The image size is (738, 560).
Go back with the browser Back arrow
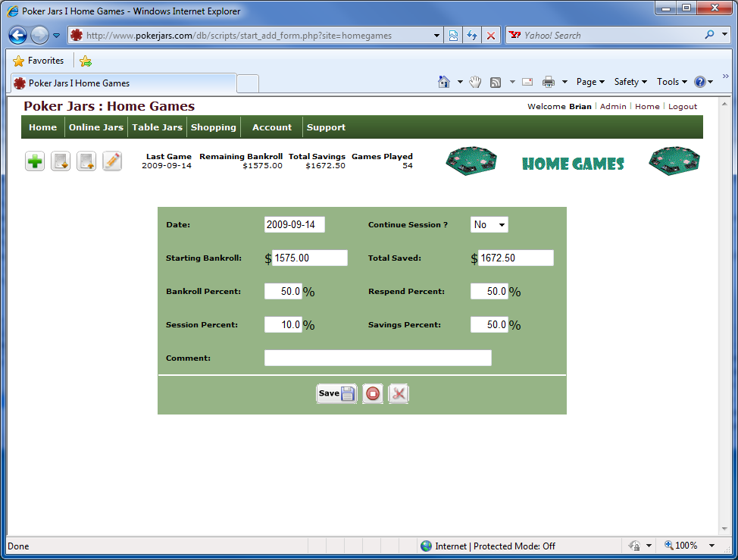point(17,36)
